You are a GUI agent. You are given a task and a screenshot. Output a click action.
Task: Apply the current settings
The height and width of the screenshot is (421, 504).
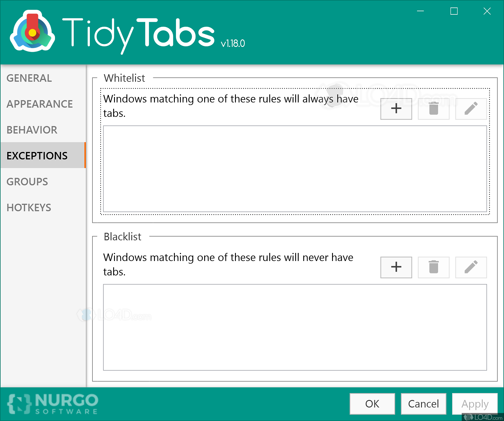coord(474,404)
